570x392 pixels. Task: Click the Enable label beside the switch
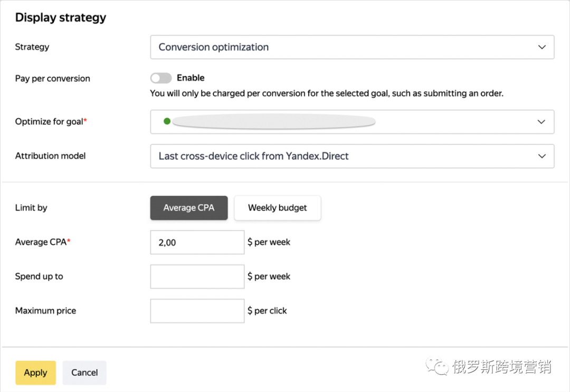(x=191, y=78)
